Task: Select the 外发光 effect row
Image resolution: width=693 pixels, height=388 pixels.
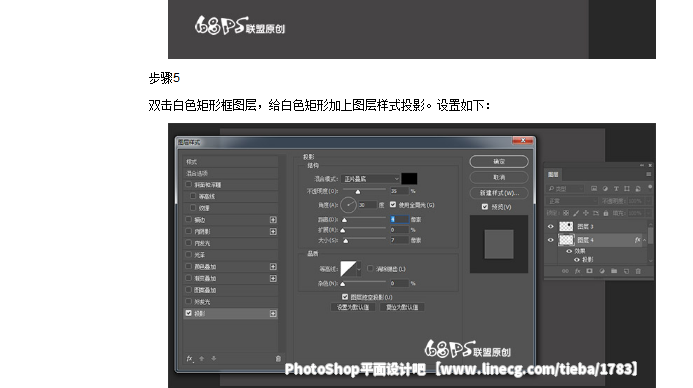Action: [230, 302]
